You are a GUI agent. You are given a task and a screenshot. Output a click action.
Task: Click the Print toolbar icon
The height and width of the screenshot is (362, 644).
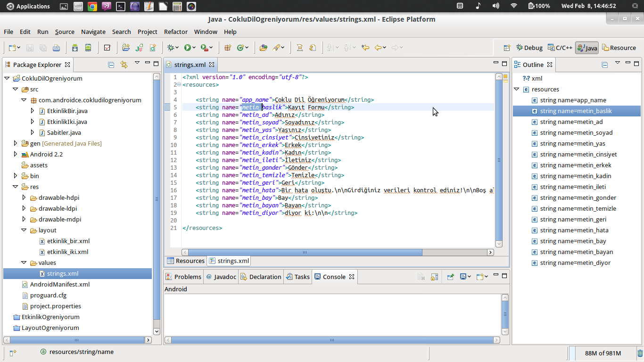click(x=56, y=48)
